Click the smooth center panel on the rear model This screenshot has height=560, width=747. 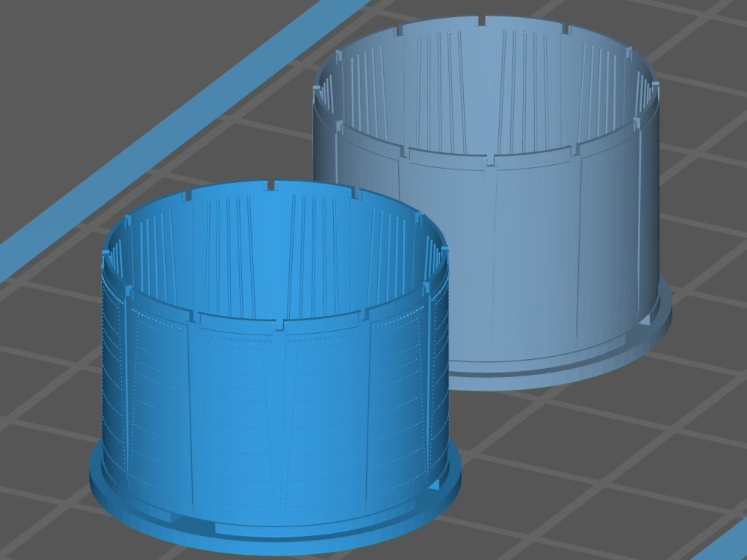tap(534, 246)
